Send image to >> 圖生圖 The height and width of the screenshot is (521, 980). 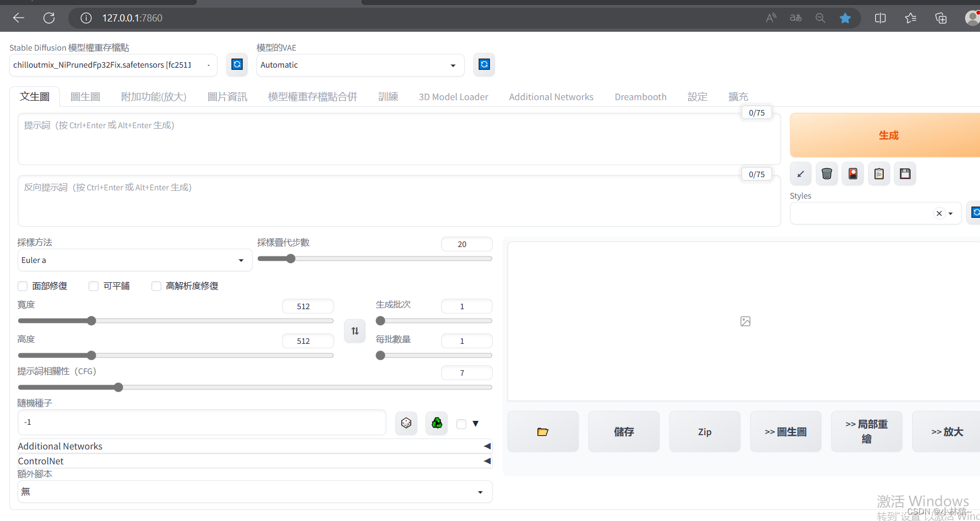click(786, 432)
